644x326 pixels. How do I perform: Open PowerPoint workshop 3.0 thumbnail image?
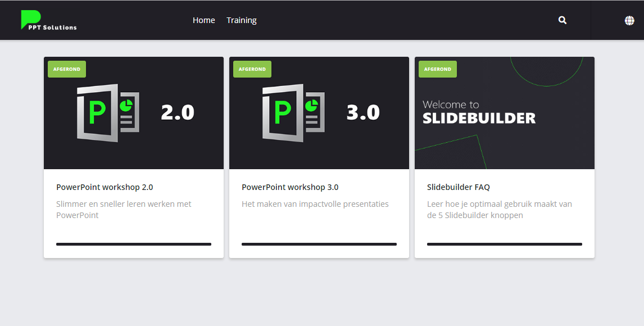tap(319, 113)
